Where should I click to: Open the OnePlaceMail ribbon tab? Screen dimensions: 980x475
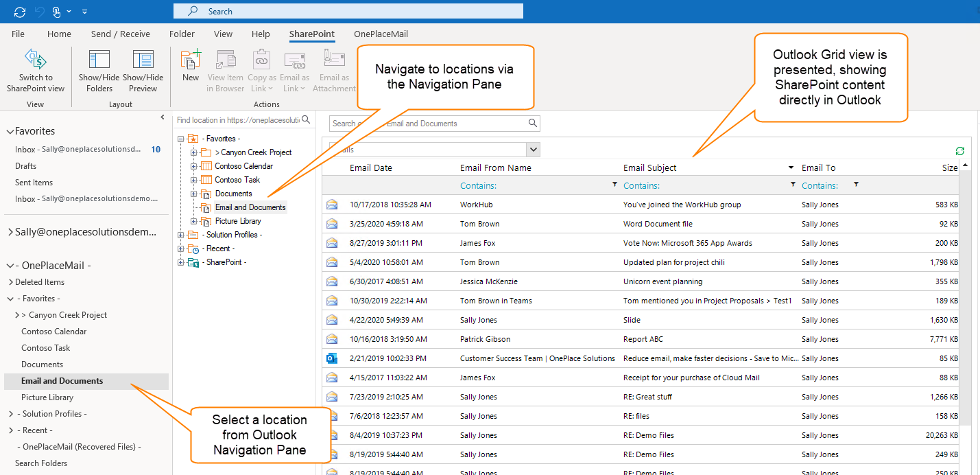[x=381, y=34]
